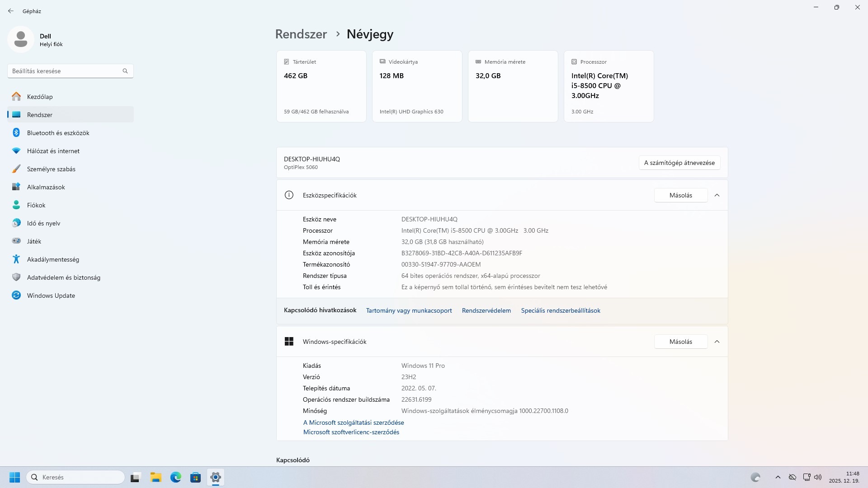Collapse the Eszközspecifikációk section

(x=717, y=195)
